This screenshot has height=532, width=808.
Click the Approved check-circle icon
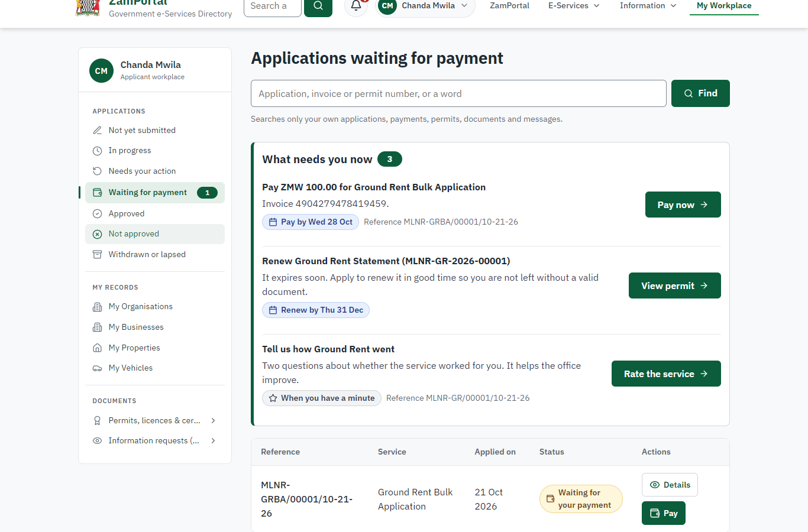(98, 213)
